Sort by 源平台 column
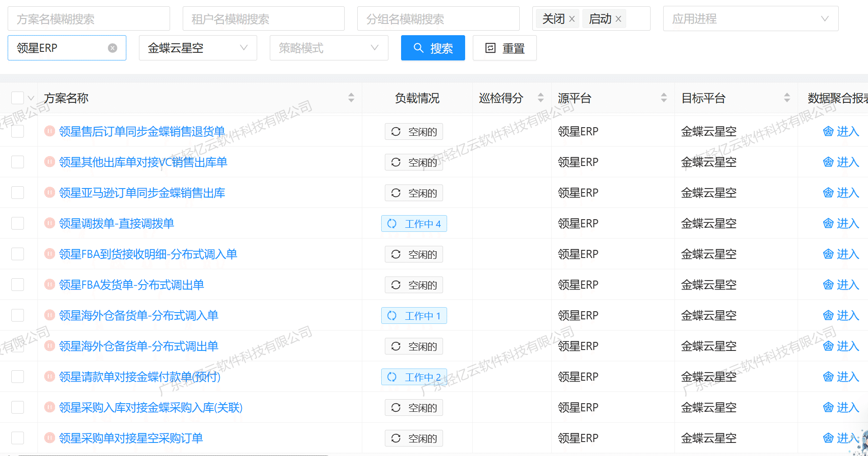868x456 pixels. tap(664, 98)
